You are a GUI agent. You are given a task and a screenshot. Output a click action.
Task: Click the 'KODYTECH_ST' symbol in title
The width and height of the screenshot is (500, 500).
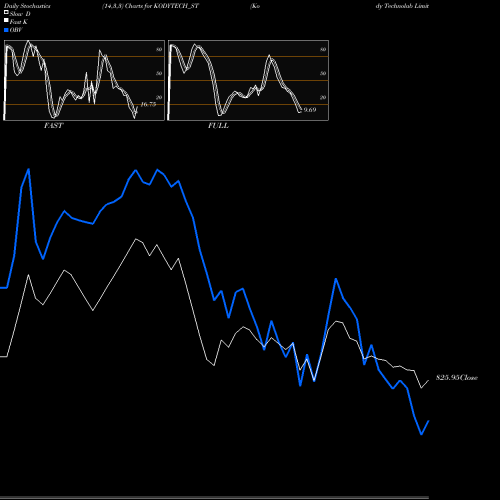(176, 6)
